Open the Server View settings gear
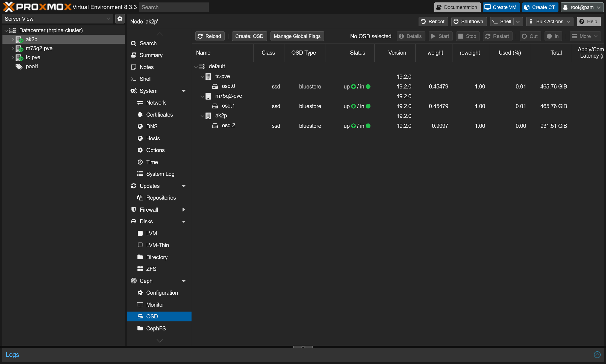The image size is (606, 364). point(120,19)
